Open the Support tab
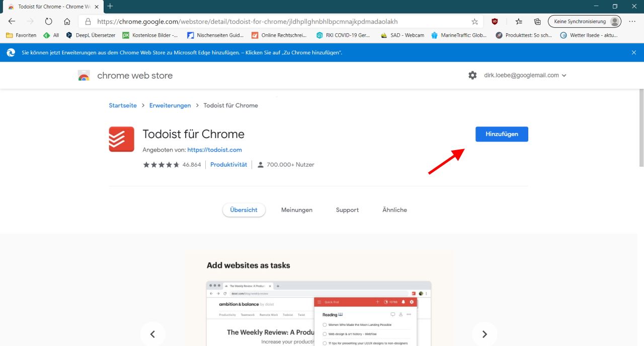This screenshot has width=644, height=346. tap(347, 210)
